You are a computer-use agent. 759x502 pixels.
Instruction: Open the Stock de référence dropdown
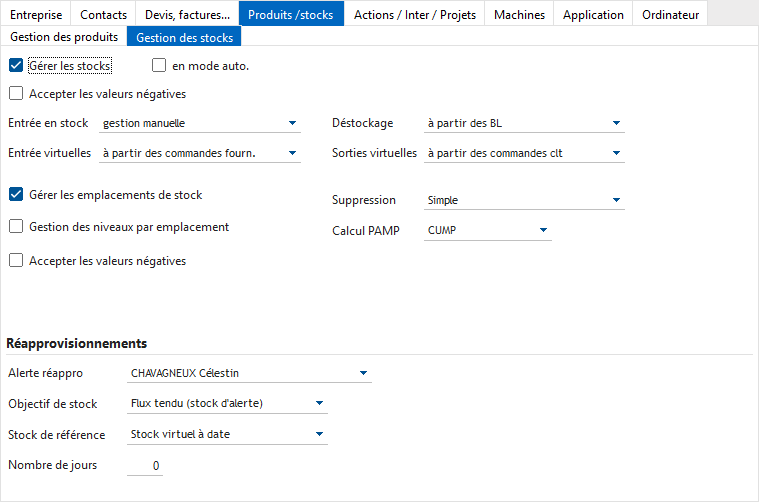[227, 435]
